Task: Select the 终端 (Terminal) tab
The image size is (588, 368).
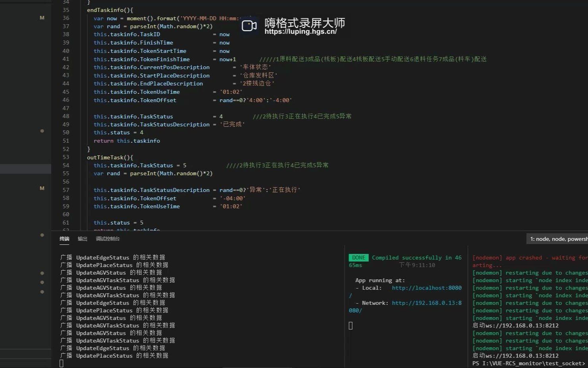Action: (x=64, y=239)
